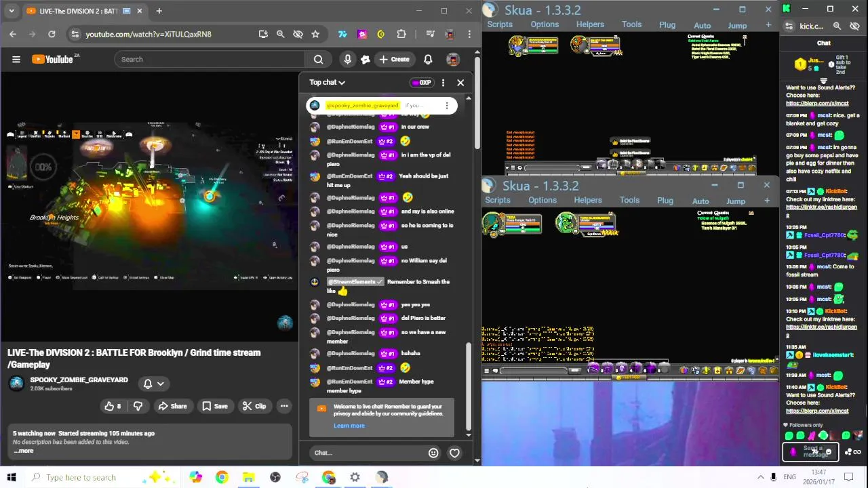Open the Chrome three-dot menu

(469, 34)
